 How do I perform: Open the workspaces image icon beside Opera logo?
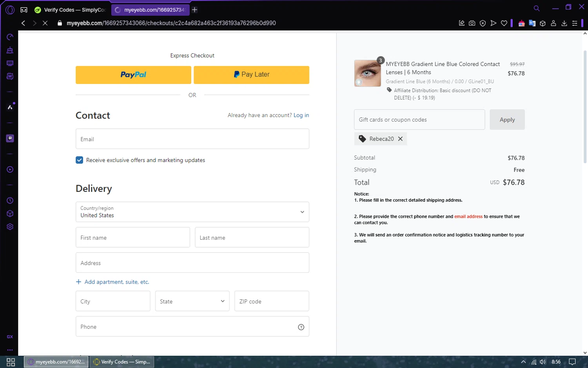pos(24,10)
